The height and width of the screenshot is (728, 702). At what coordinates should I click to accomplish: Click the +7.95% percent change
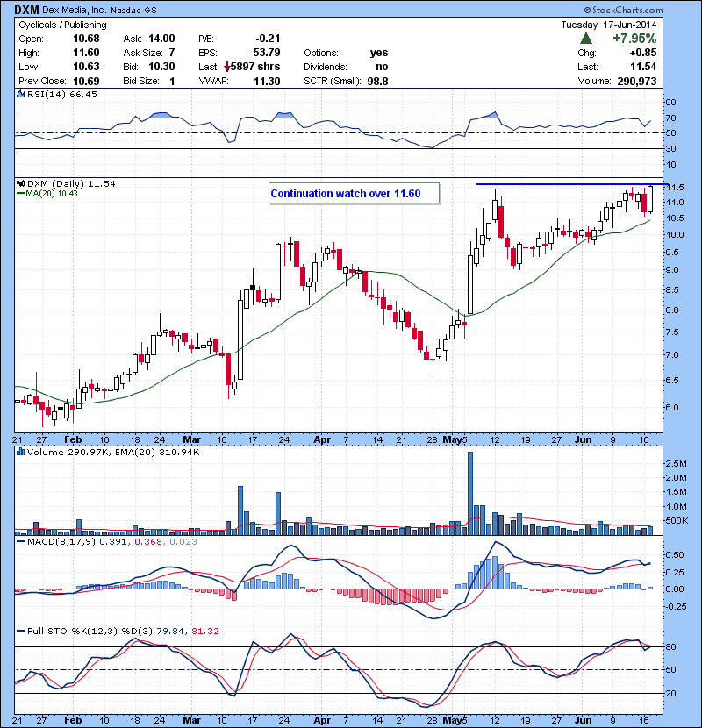tap(634, 39)
